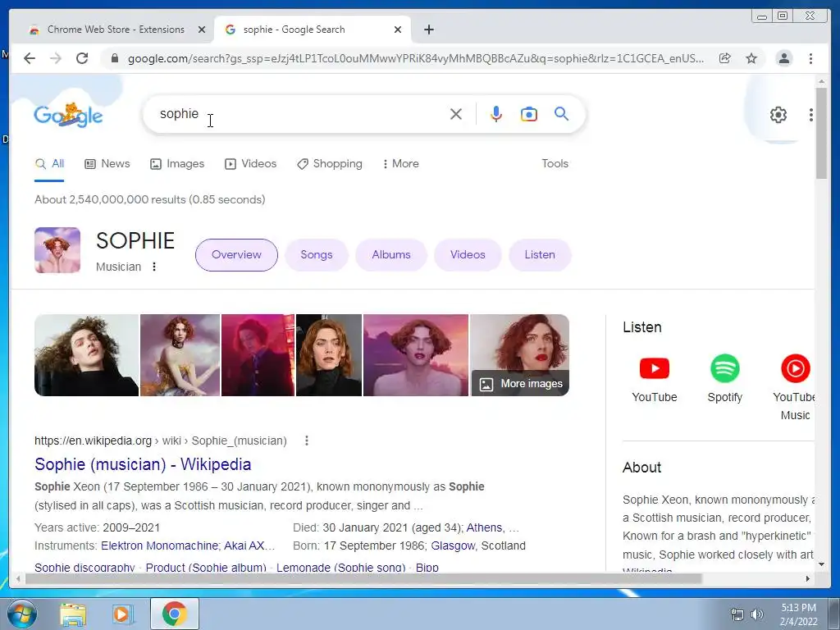Click the vertical scrollbar thumb
Screen dimensions: 840x630
[821, 133]
